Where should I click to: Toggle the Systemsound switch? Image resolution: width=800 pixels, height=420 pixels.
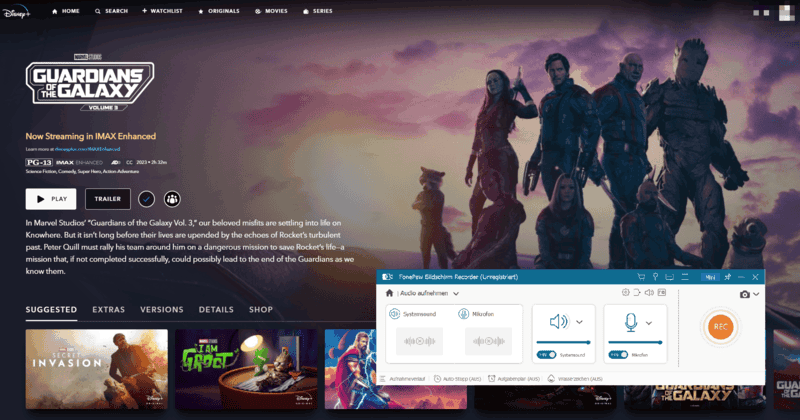tap(546, 355)
